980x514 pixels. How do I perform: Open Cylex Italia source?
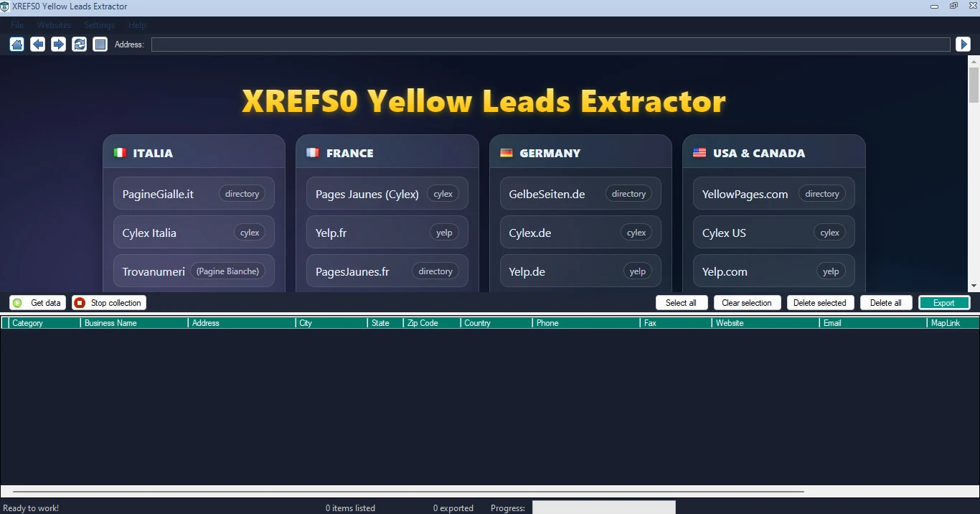point(194,233)
